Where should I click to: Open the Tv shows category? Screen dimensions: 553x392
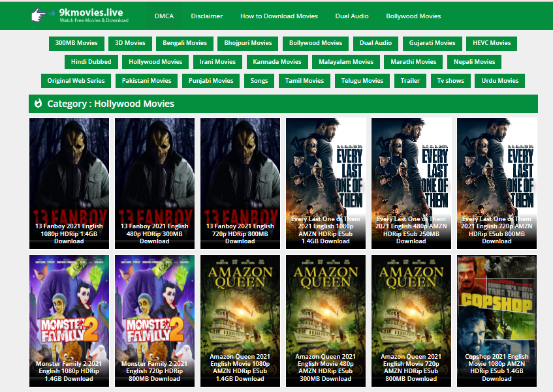pos(450,81)
